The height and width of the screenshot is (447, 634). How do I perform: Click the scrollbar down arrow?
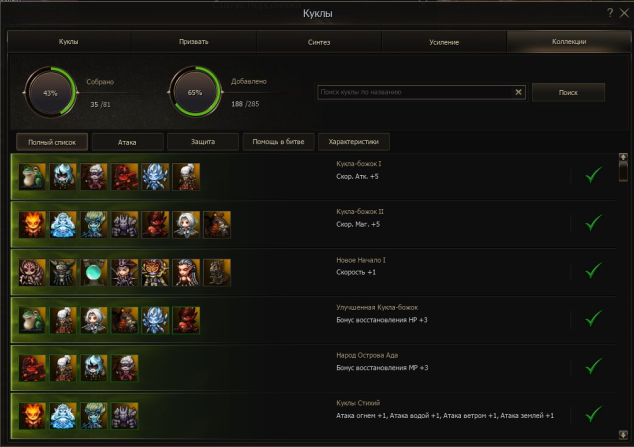[x=623, y=434]
